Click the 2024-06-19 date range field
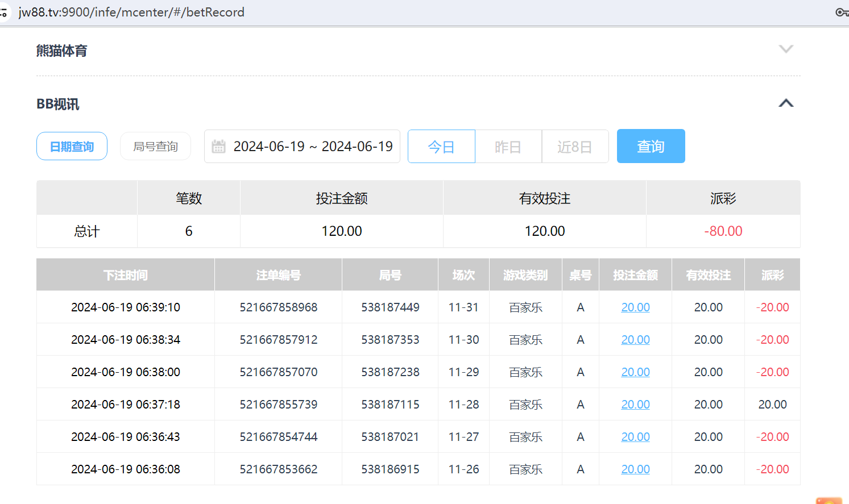The height and width of the screenshot is (504, 849). tap(313, 146)
